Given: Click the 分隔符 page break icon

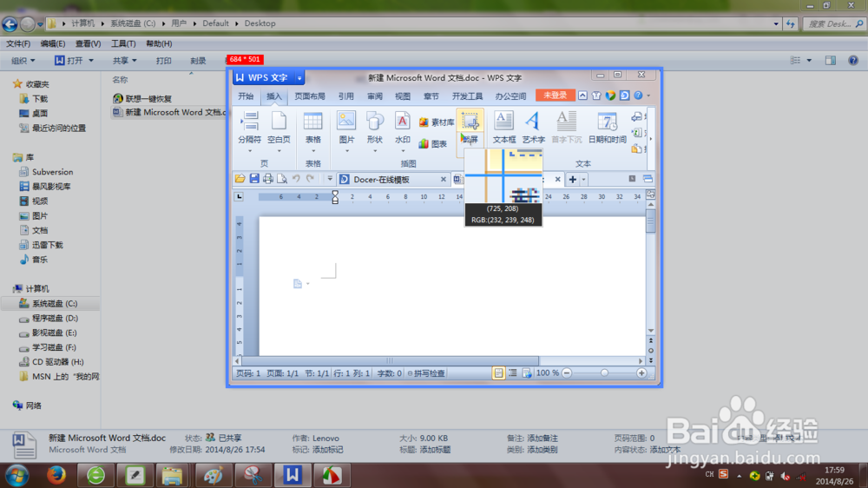Looking at the screenshot, I should point(250,121).
